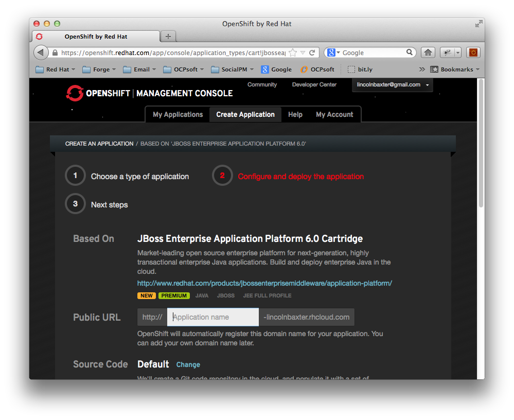The width and height of the screenshot is (514, 420).
Task: Click the CREATE AN APPLICATION breadcrumb
Action: (99, 144)
